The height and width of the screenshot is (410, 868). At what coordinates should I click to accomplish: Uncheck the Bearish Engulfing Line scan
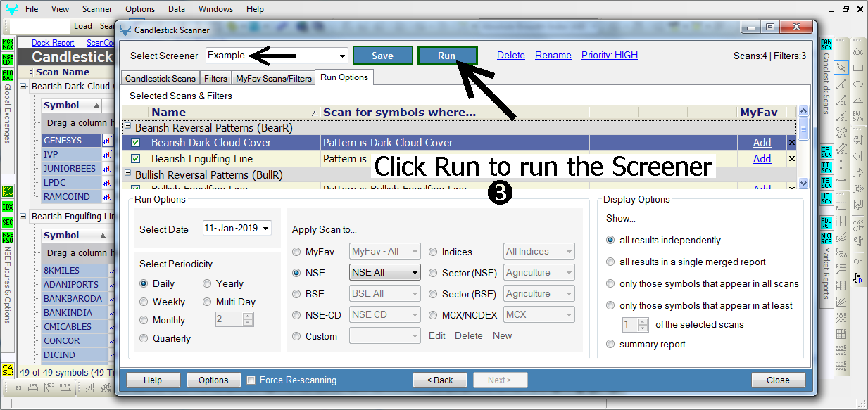click(136, 159)
